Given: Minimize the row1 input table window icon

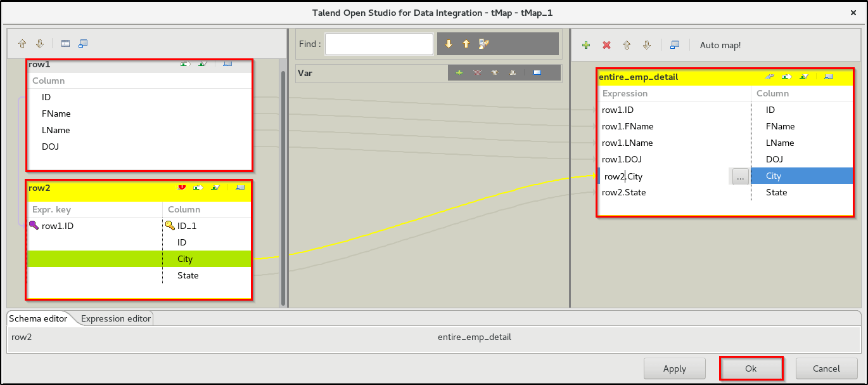Looking at the screenshot, I should click(227, 64).
